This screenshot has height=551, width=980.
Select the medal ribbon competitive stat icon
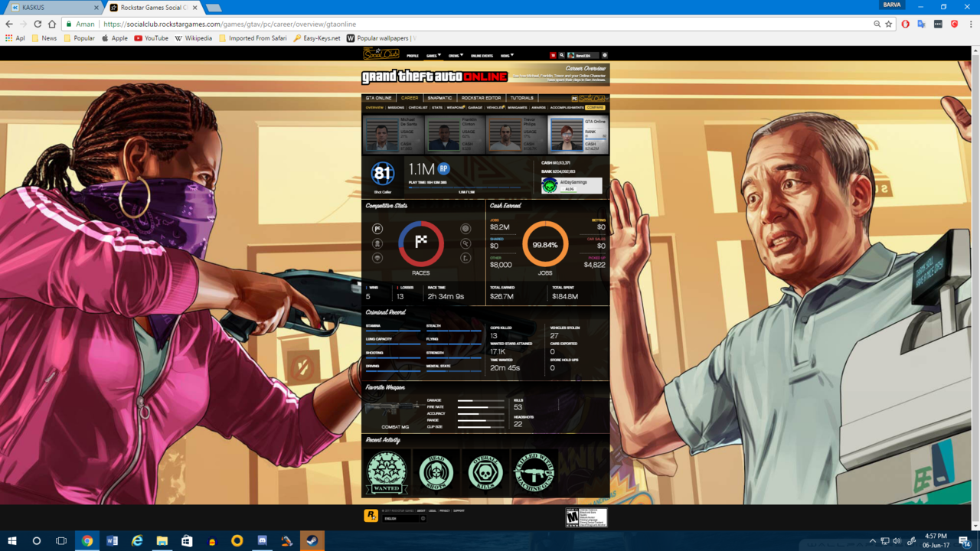click(x=377, y=243)
